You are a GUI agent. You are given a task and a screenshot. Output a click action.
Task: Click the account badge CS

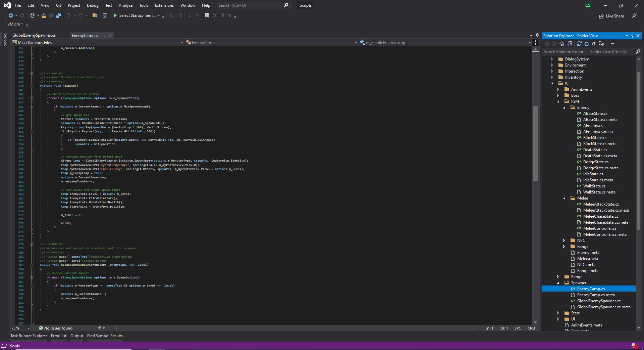[588, 5]
